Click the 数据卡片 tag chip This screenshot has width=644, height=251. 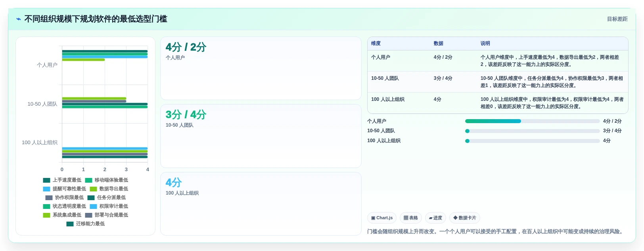[x=465, y=218]
